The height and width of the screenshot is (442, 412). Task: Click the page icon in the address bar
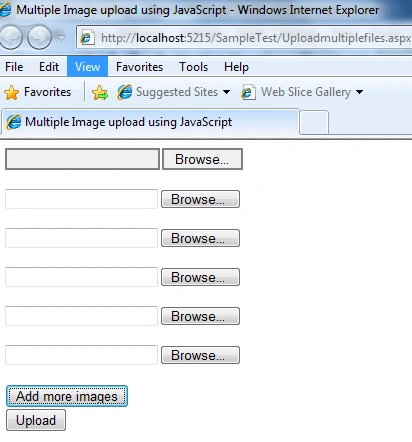pos(87,38)
